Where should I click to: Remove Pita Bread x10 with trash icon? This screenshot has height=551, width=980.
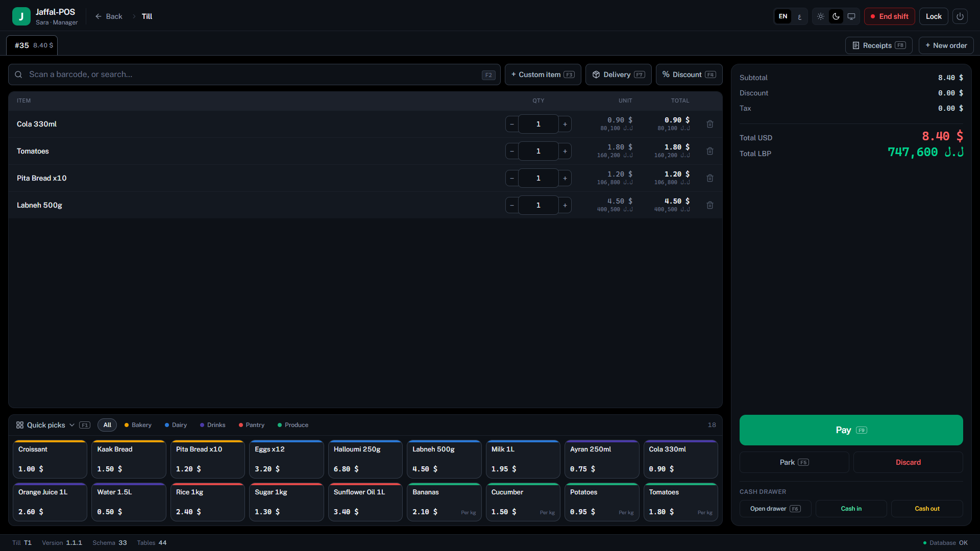point(710,178)
